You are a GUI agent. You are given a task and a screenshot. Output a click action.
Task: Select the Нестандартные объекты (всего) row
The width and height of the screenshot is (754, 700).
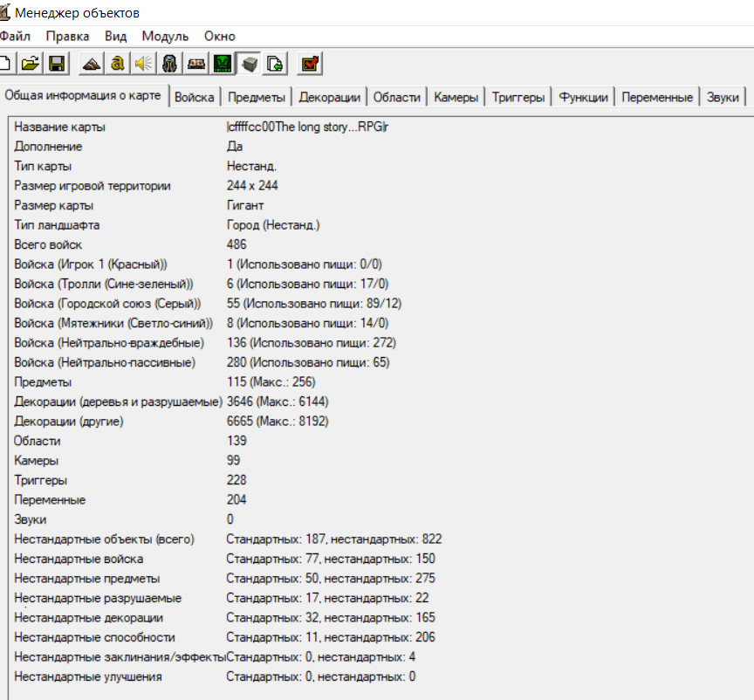click(x=228, y=539)
